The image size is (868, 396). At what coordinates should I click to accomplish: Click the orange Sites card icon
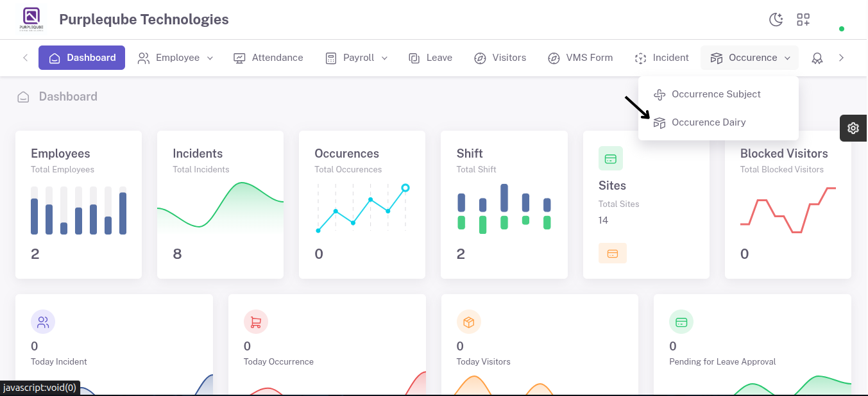pos(613,254)
